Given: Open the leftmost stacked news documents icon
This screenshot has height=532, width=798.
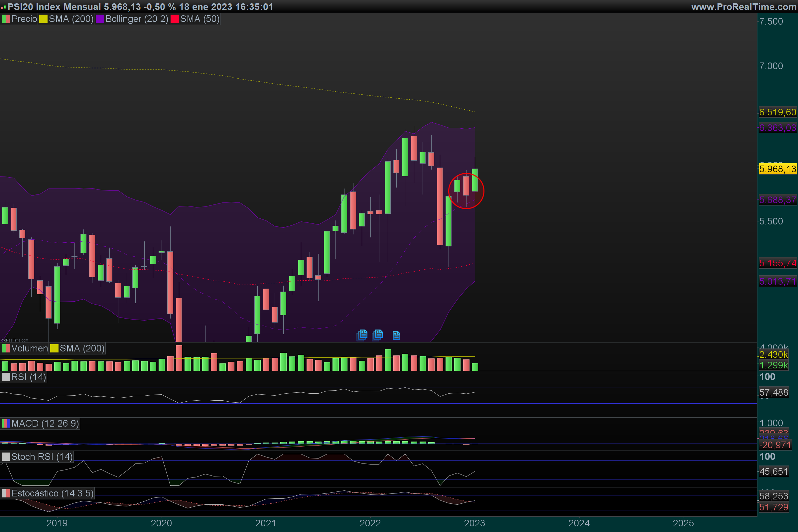Looking at the screenshot, I should pos(362,335).
